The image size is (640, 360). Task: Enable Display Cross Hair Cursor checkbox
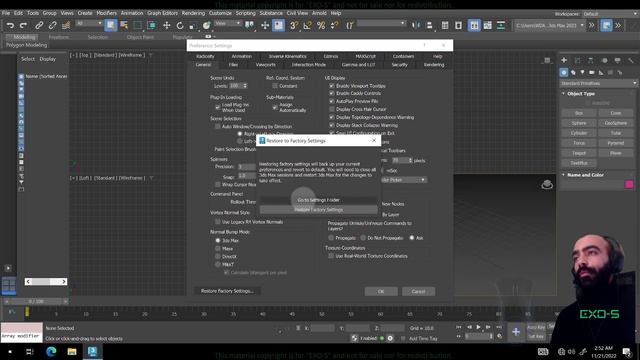pos(332,109)
